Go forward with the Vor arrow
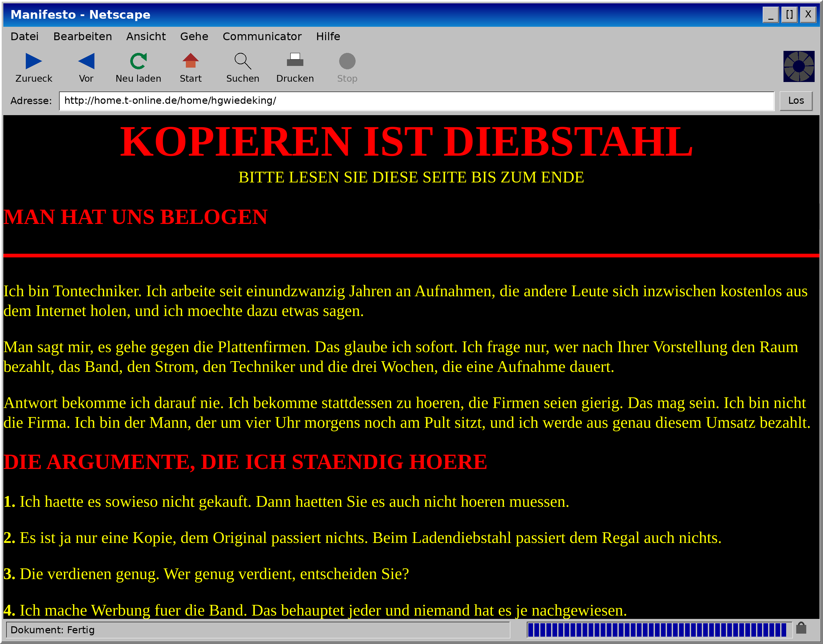823x644 pixels. pos(86,61)
